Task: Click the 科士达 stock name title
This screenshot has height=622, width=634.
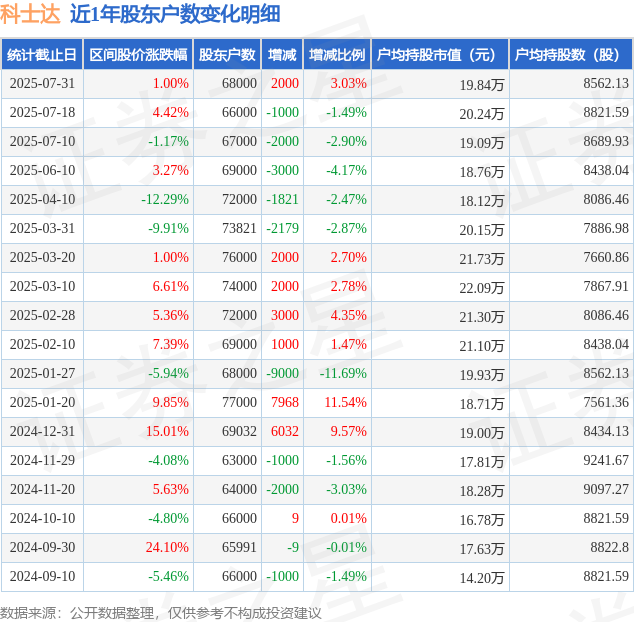Action: 30,14
